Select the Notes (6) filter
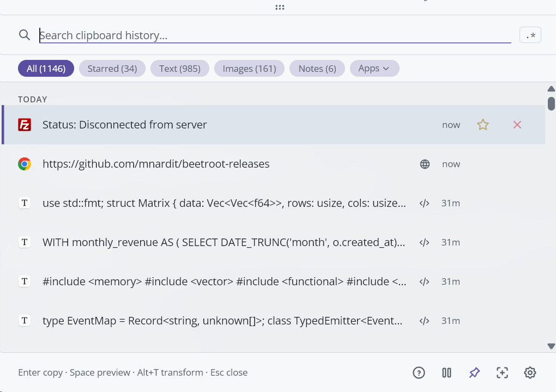 (317, 68)
